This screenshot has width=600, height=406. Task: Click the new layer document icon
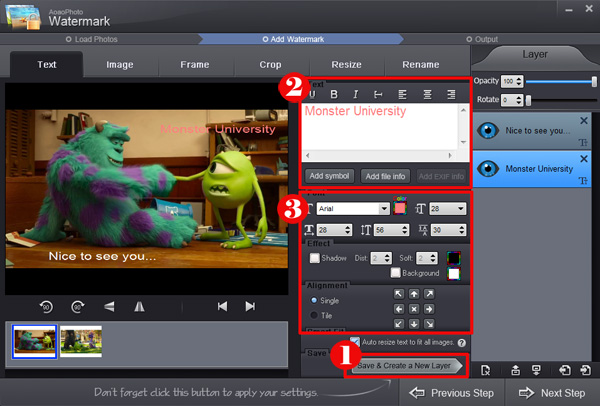(486, 370)
